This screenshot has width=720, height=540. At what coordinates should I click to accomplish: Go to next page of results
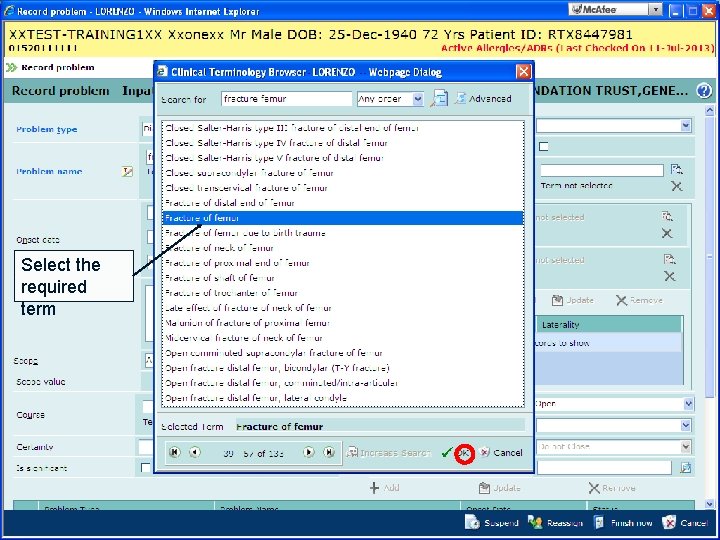click(309, 452)
